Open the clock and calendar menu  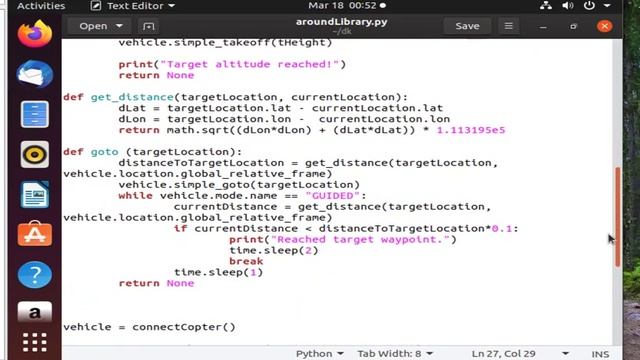coord(347,6)
